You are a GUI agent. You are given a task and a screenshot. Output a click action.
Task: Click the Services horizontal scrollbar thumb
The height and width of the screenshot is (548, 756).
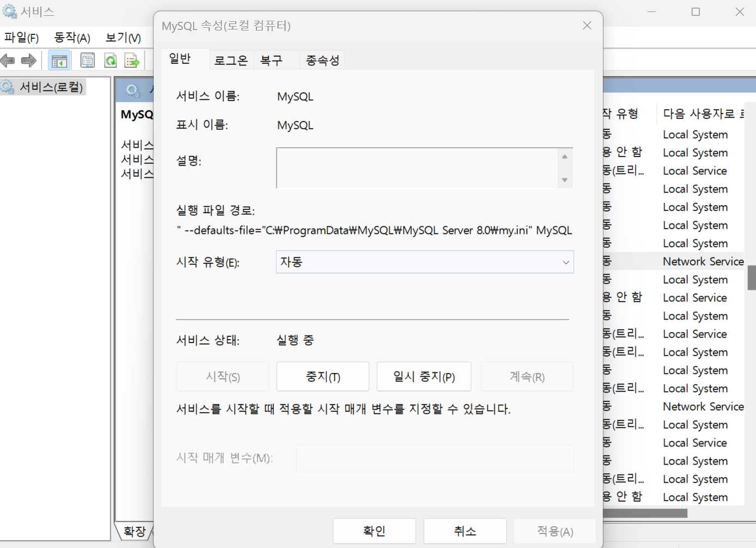pos(645,513)
